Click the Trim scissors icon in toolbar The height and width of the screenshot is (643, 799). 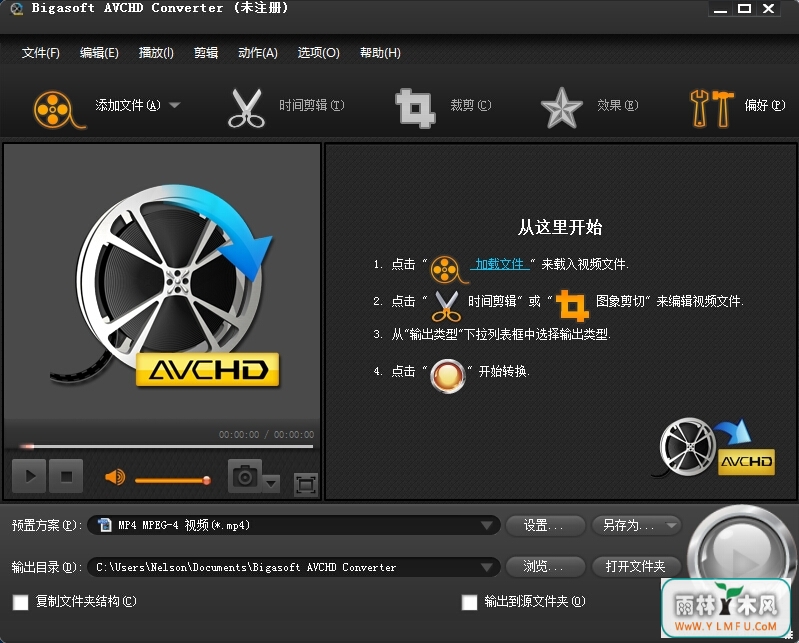point(246,108)
